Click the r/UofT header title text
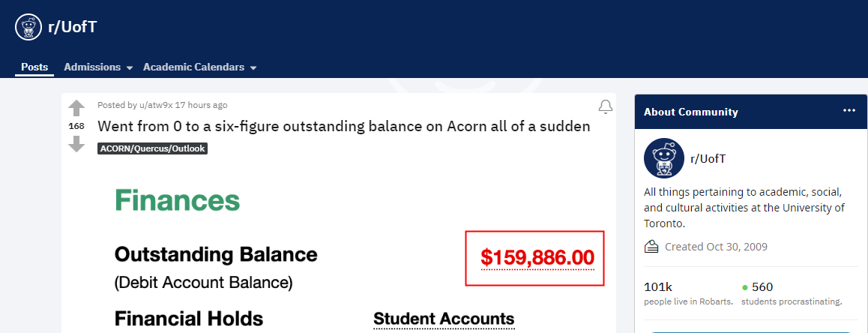Image resolution: width=868 pixels, height=333 pixels. [73, 26]
